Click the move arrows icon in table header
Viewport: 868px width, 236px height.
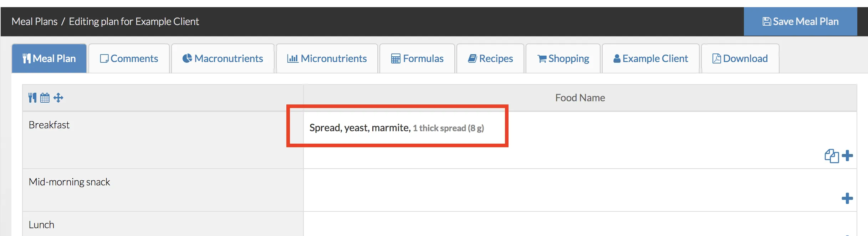pyautogui.click(x=58, y=98)
